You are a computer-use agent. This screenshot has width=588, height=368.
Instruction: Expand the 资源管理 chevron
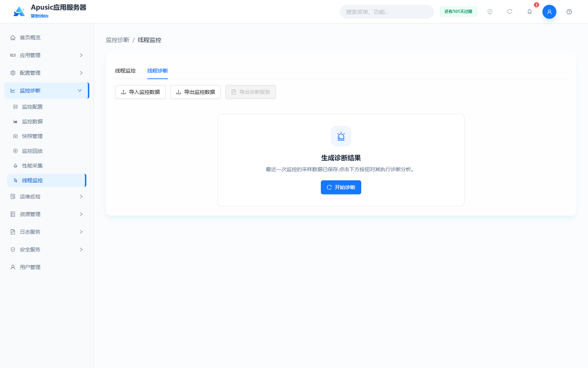click(x=81, y=214)
